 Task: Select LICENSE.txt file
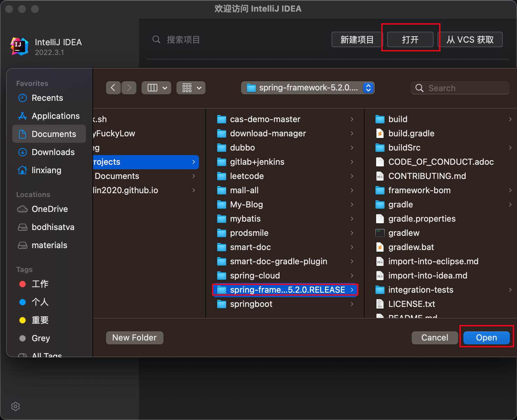pos(443,304)
